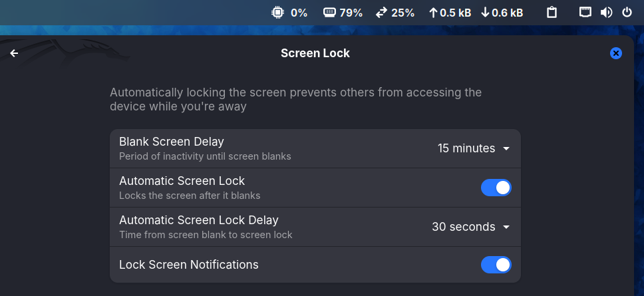Click the back arrow in Screen Lock header

point(14,53)
